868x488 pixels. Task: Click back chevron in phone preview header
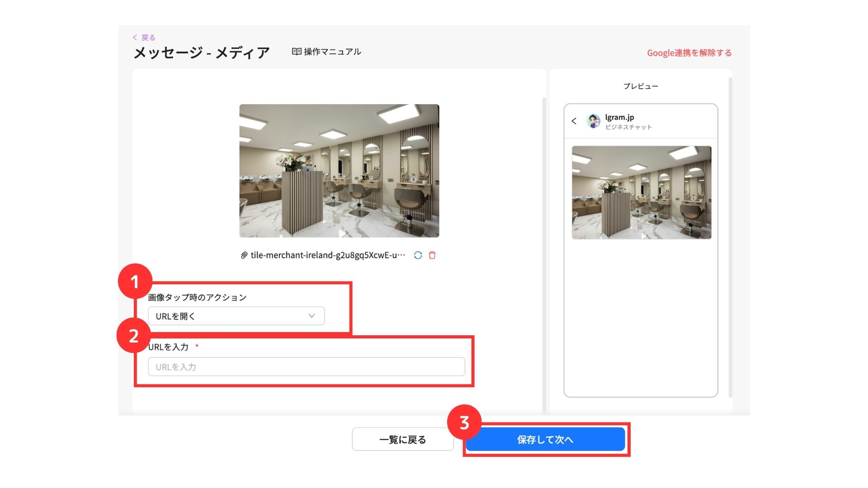pyautogui.click(x=574, y=121)
